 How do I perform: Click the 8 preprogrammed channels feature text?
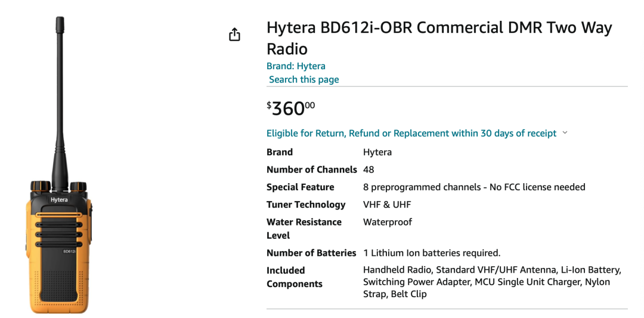pyautogui.click(x=474, y=187)
